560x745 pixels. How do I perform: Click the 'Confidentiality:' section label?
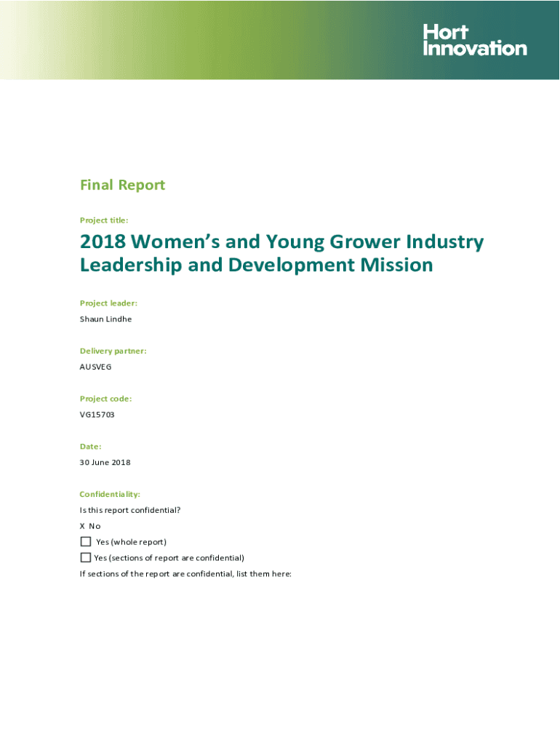(x=110, y=495)
